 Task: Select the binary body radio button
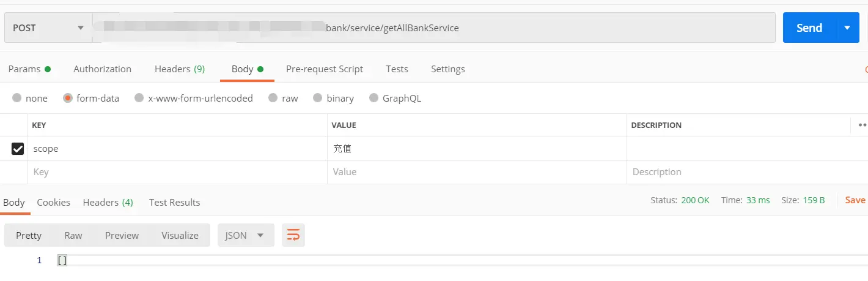[x=317, y=98]
